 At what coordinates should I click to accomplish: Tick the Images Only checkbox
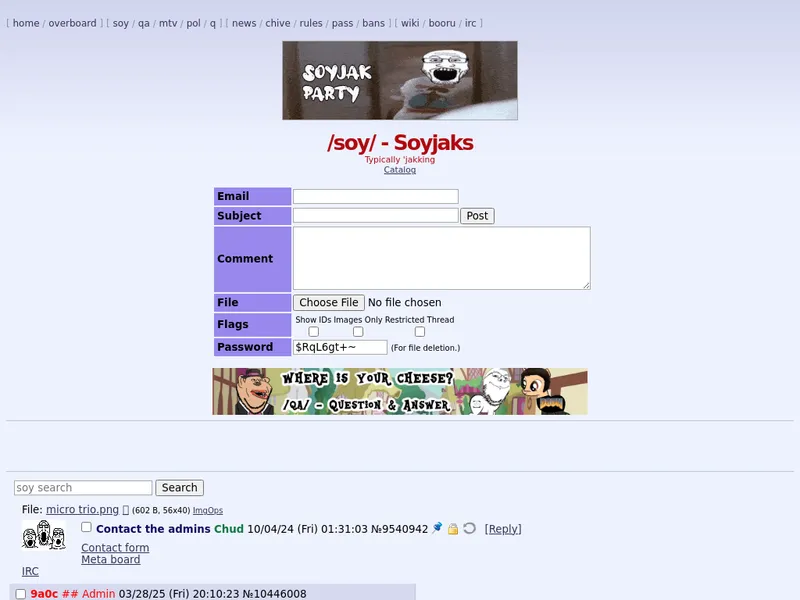(358, 332)
